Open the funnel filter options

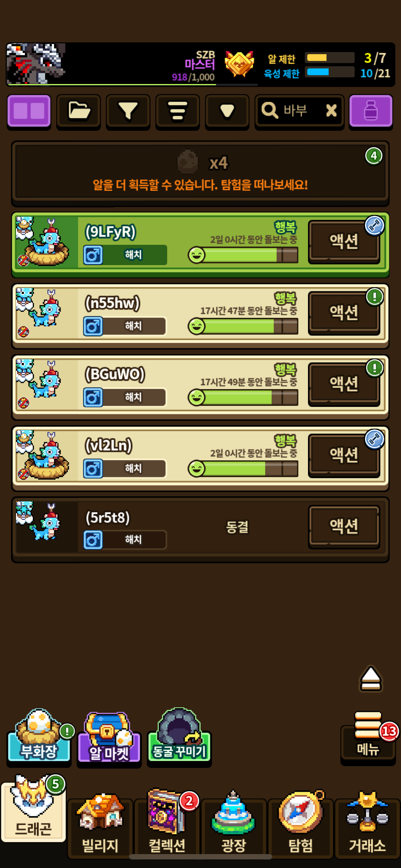(x=128, y=111)
